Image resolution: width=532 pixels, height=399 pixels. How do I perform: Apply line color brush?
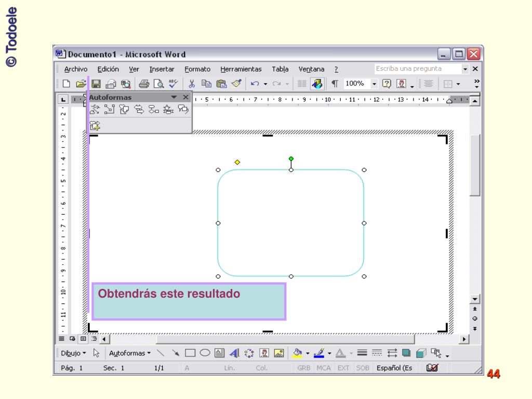(319, 353)
